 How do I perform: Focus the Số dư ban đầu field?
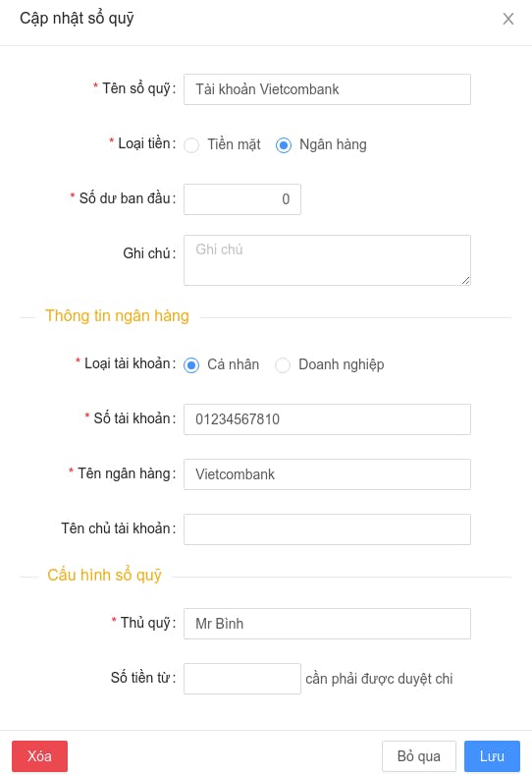(242, 199)
